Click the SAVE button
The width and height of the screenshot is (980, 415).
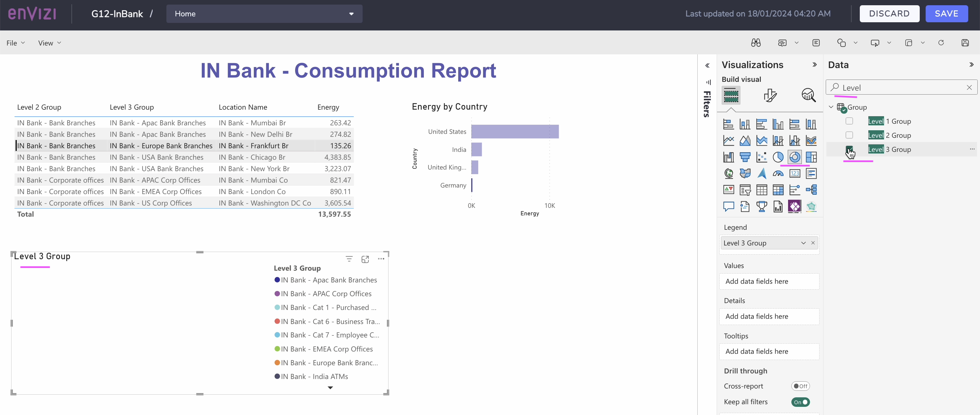pos(947,13)
